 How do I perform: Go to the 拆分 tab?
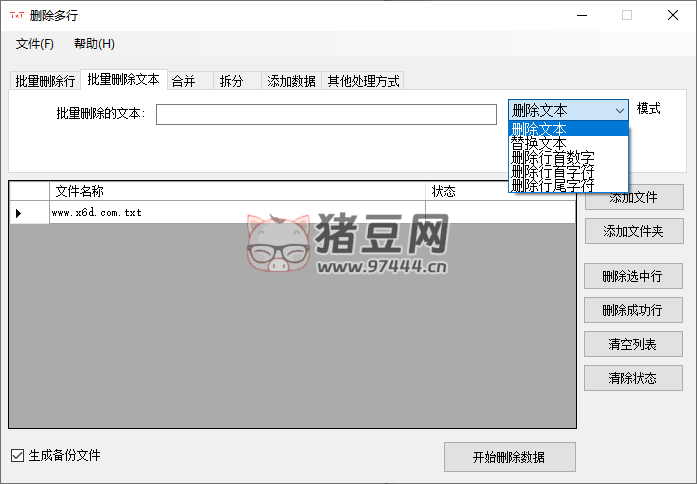click(x=232, y=82)
